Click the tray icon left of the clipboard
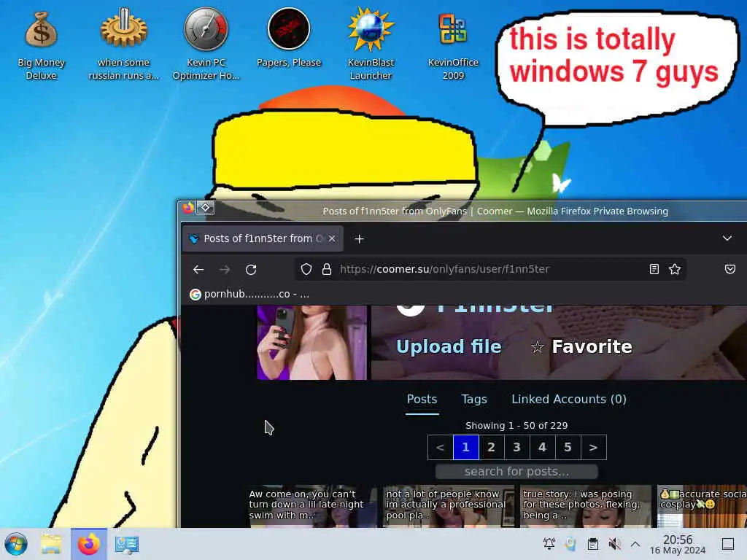747x560 pixels. [570, 544]
